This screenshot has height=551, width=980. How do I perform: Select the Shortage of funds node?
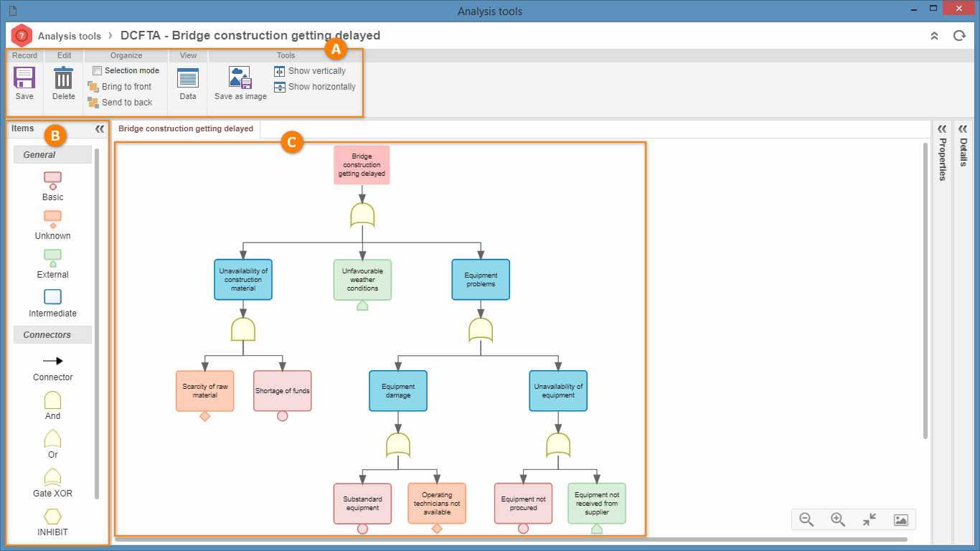(x=283, y=391)
